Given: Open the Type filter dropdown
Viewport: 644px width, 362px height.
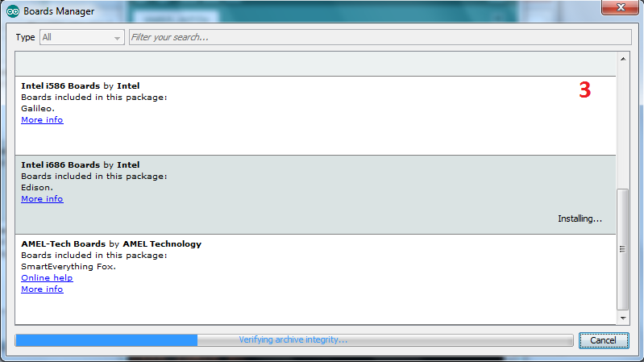Looking at the screenshot, I should tap(82, 37).
